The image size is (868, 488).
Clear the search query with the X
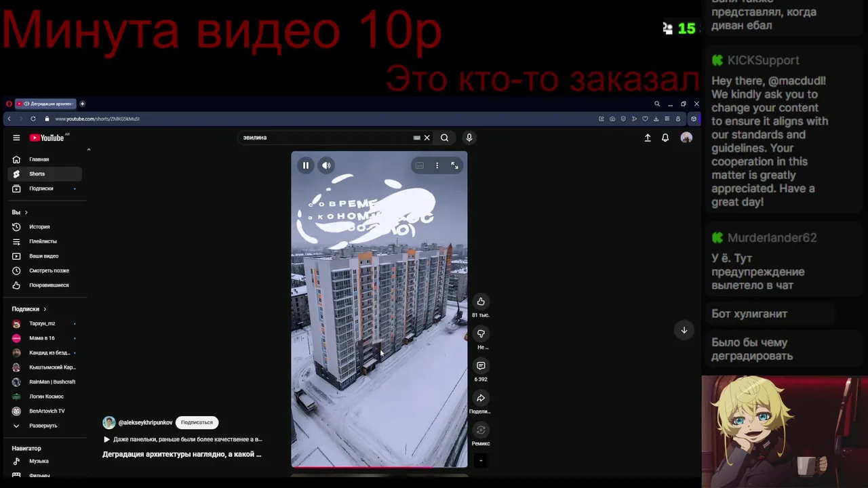[427, 138]
